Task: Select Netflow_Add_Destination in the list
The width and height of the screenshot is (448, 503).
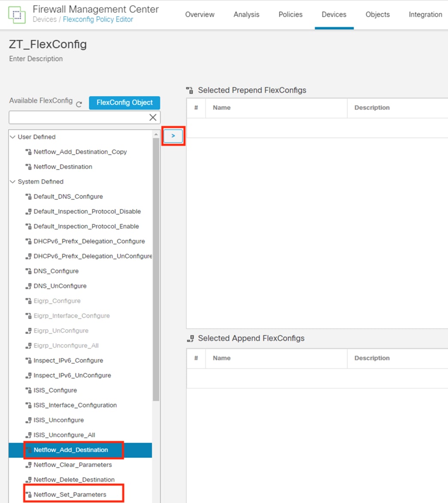Action: point(80,450)
